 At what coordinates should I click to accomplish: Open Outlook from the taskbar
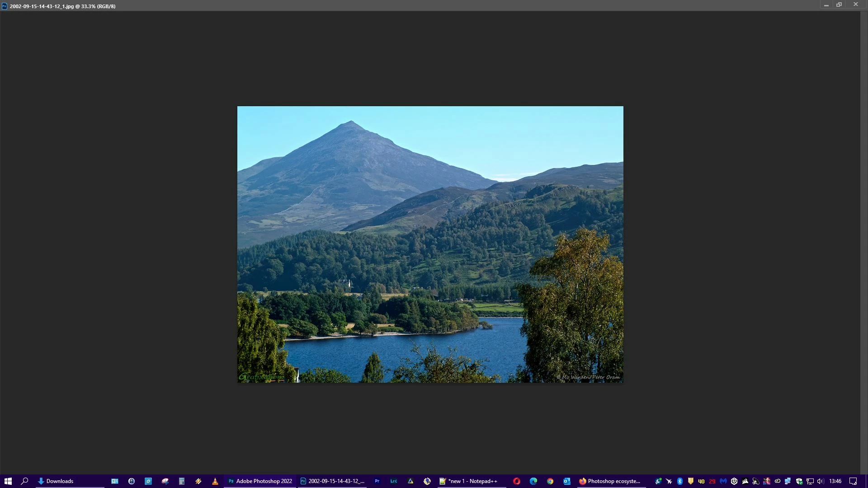pos(567,481)
